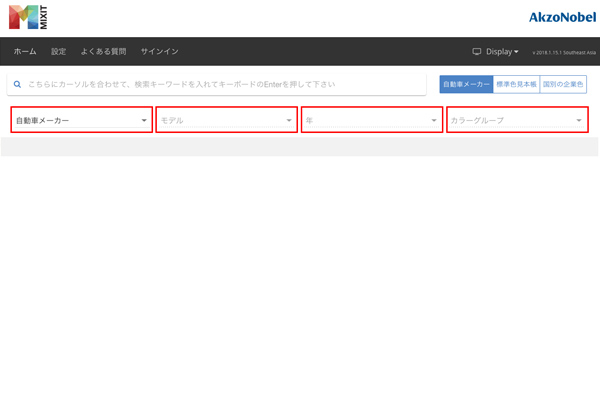Click the monitor icon beside Display
Image resolution: width=600 pixels, height=400 pixels.
pos(477,52)
